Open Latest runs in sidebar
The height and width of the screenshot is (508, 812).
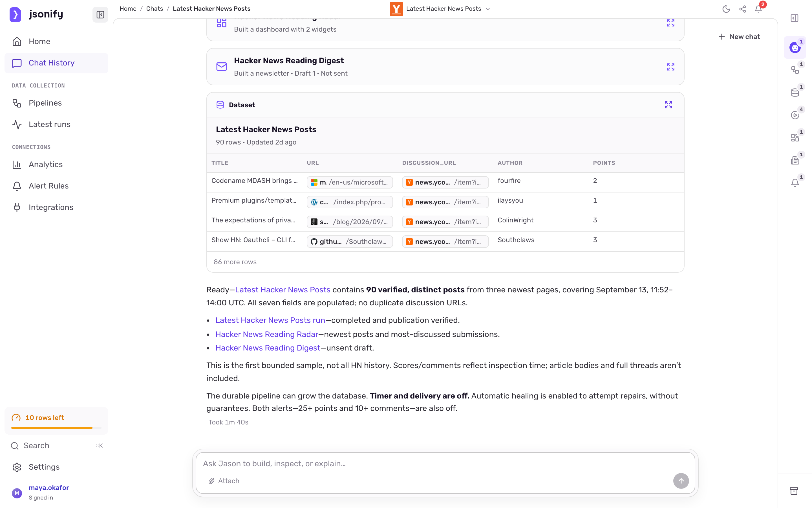point(56,124)
